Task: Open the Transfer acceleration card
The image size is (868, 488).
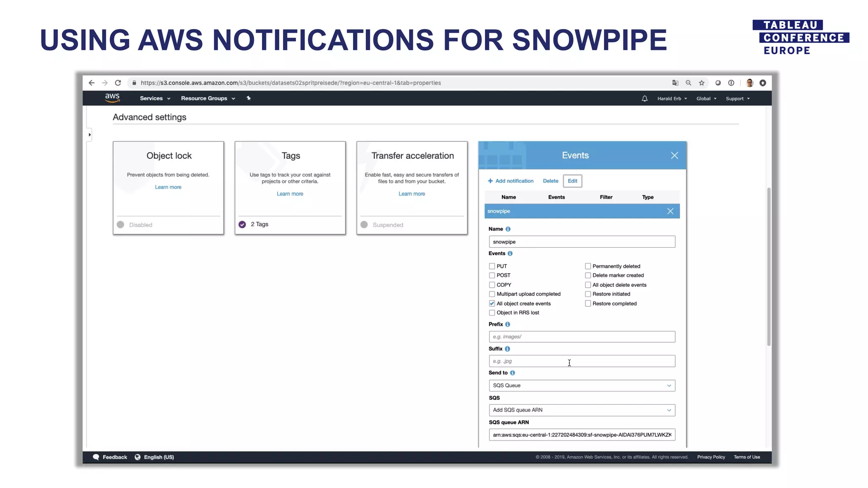Action: (x=412, y=188)
